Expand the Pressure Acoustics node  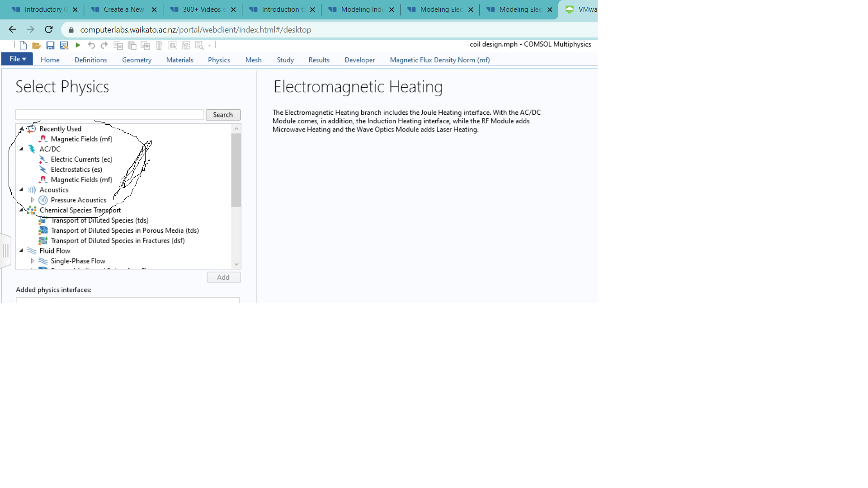[32, 200]
